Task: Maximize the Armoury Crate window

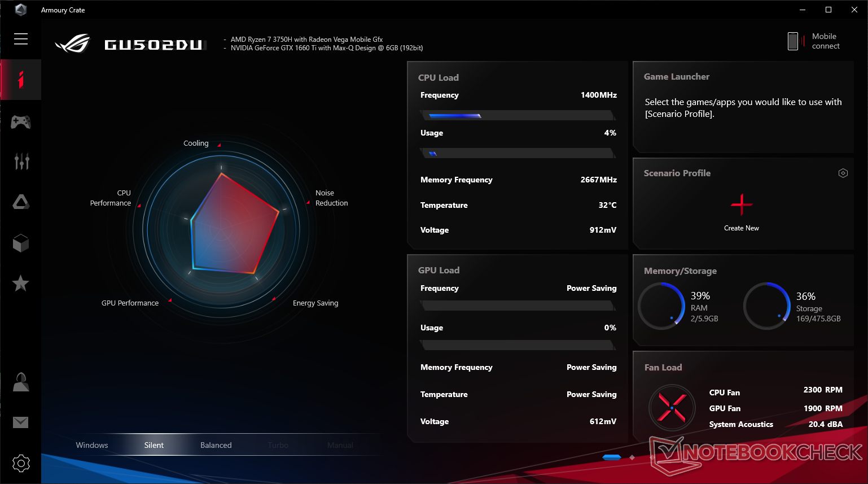Action: (x=828, y=10)
